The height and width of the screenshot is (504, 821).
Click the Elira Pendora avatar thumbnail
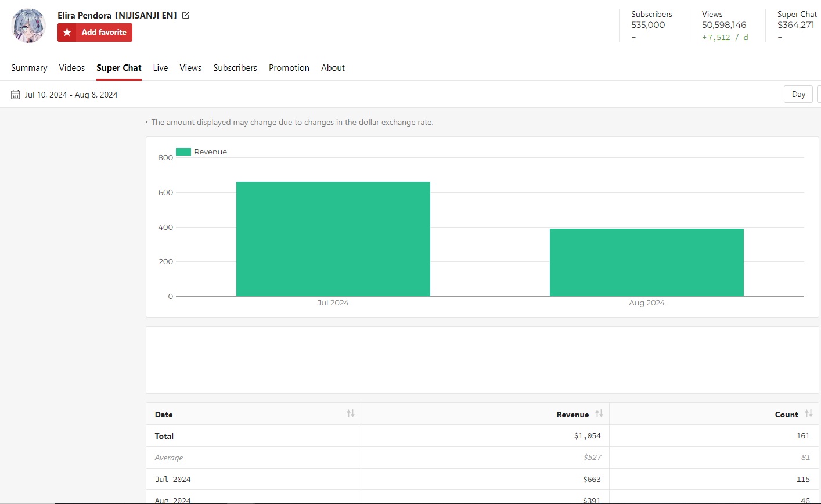click(28, 26)
